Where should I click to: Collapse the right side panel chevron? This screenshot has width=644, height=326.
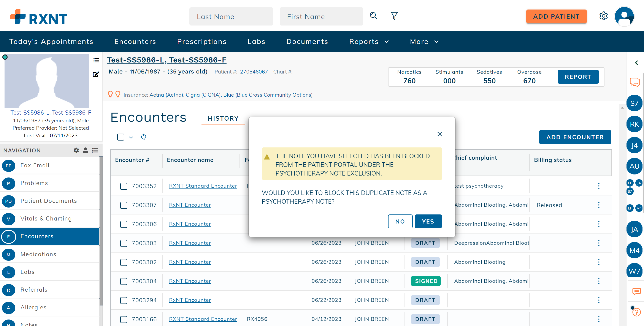[636, 62]
